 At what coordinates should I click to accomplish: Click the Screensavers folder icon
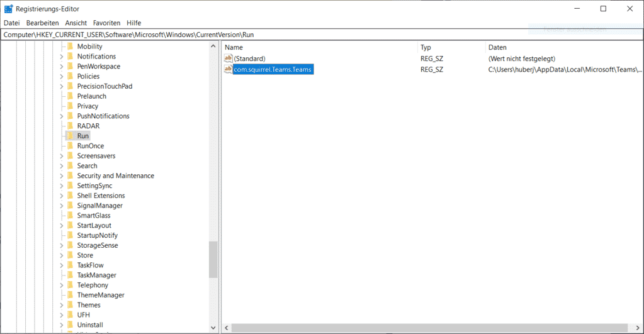71,156
